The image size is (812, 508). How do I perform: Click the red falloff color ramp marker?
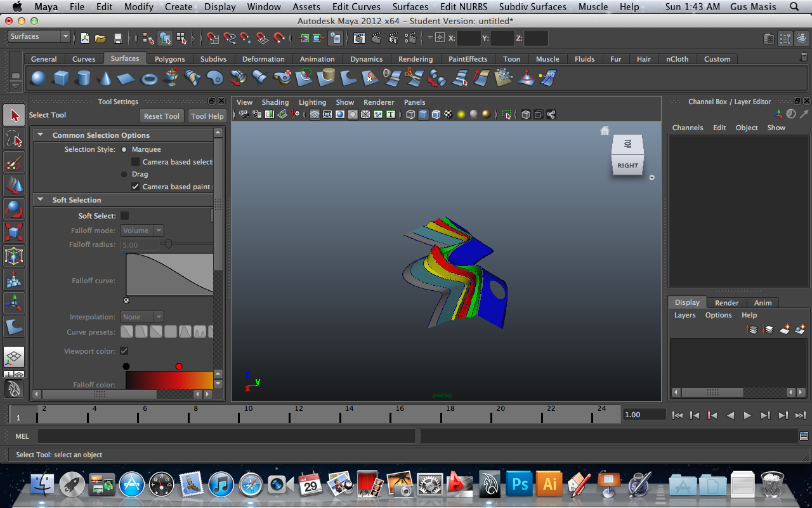(179, 366)
